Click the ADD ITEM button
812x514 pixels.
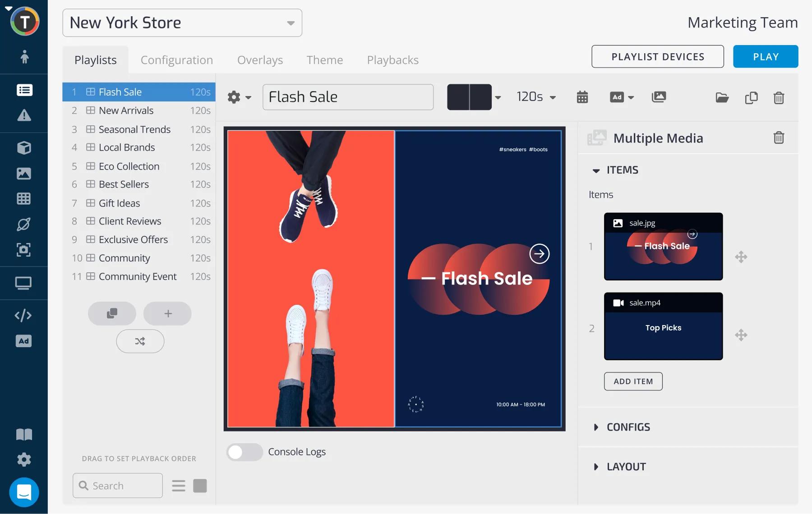coord(633,381)
